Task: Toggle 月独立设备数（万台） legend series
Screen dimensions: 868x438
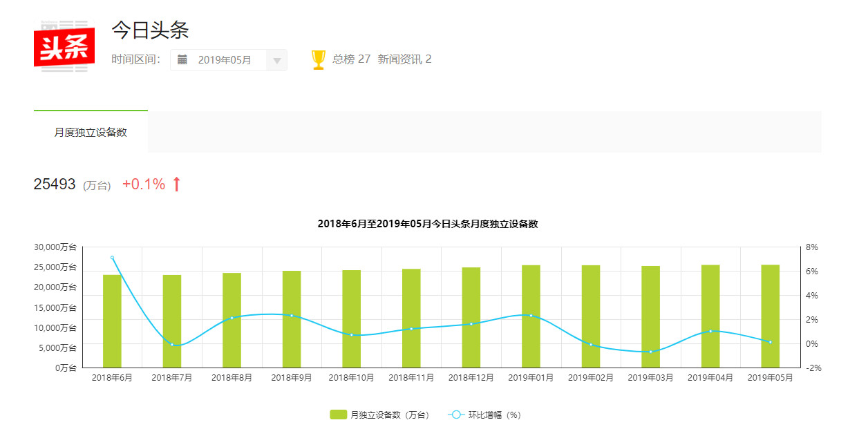Action: coord(379,415)
